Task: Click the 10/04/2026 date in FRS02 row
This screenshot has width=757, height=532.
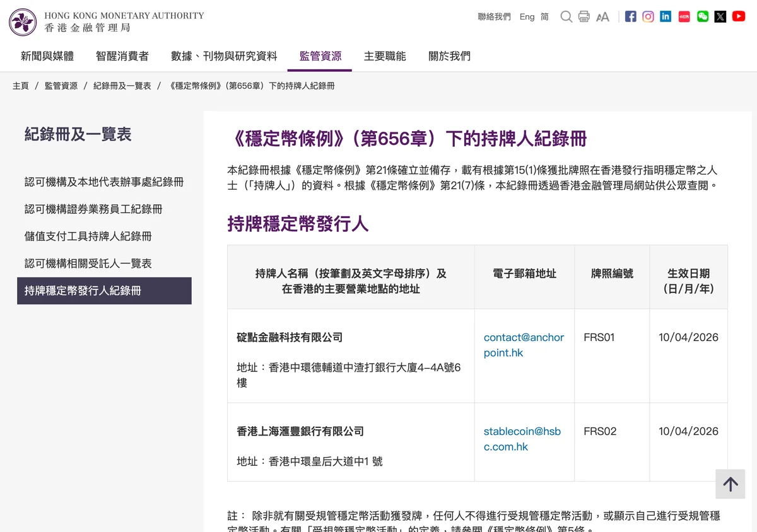Action: (688, 431)
